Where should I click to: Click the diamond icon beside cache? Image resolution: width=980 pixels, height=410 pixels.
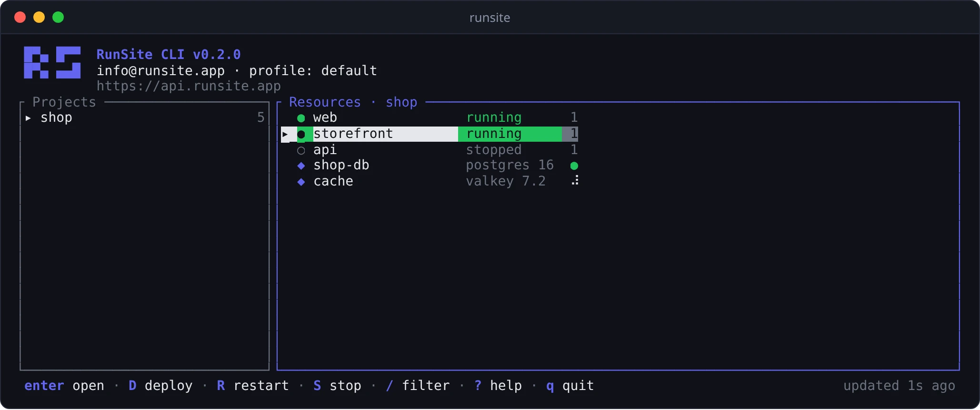click(301, 182)
